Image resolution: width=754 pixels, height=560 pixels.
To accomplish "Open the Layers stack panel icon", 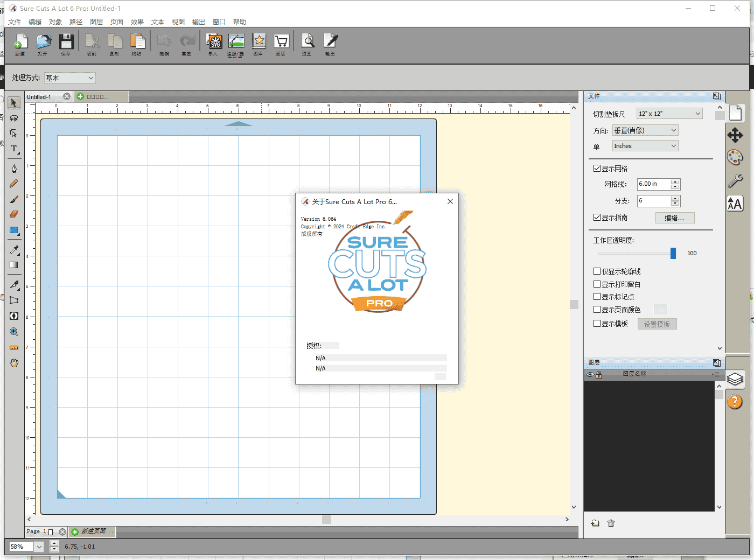I will [735, 380].
